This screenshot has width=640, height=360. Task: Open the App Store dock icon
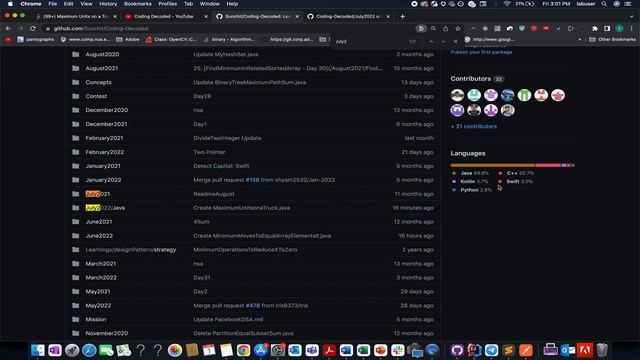(x=260, y=350)
